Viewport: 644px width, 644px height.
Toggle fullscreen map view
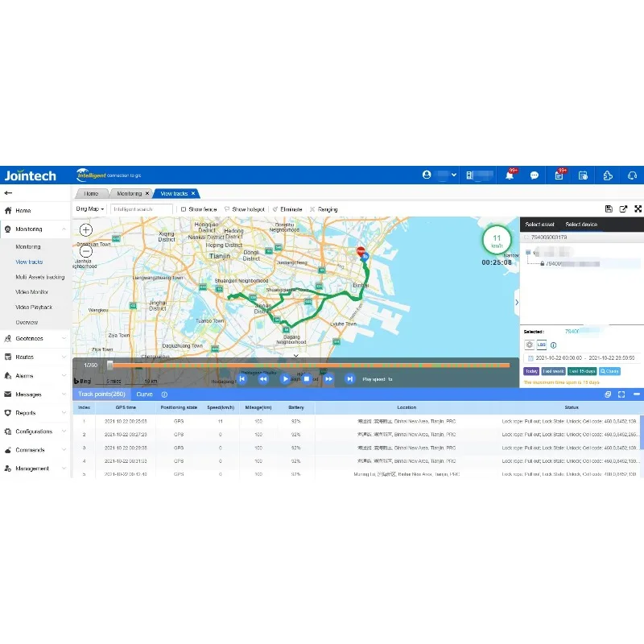pos(638,209)
